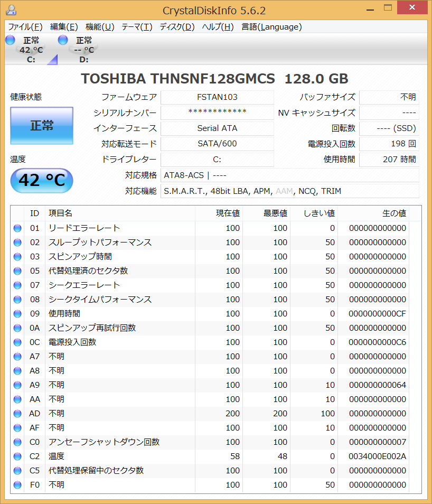Open the 機能(U) menu
Viewport: 432px width, 504px height.
[100, 27]
